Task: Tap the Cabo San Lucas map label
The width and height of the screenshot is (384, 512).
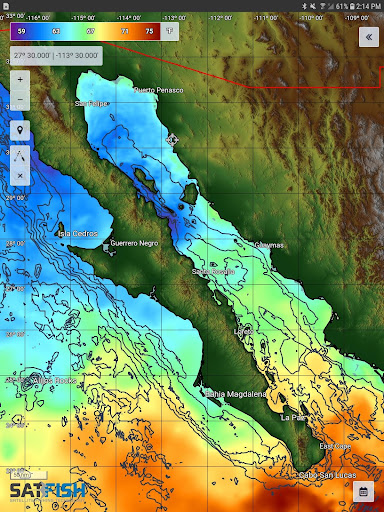Action: pos(327,475)
